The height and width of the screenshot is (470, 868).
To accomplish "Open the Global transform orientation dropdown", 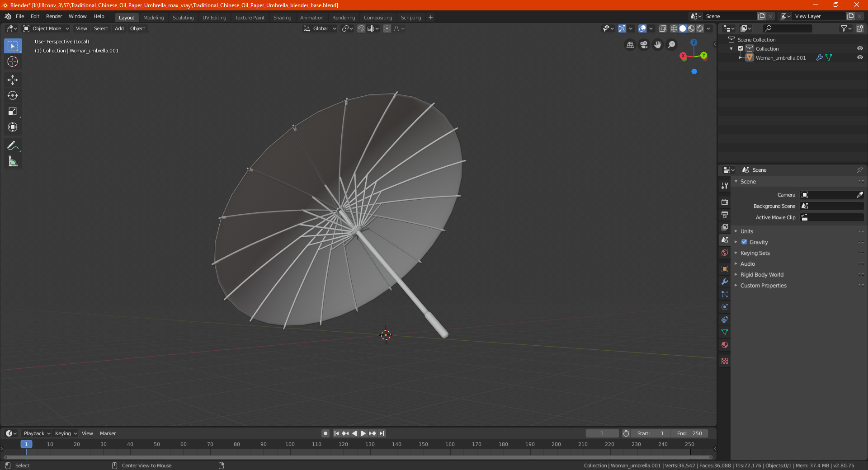I will (x=320, y=28).
